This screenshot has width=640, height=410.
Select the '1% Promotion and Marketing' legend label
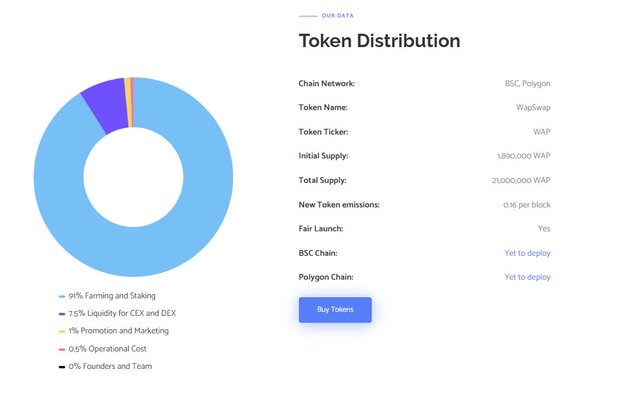118,331
